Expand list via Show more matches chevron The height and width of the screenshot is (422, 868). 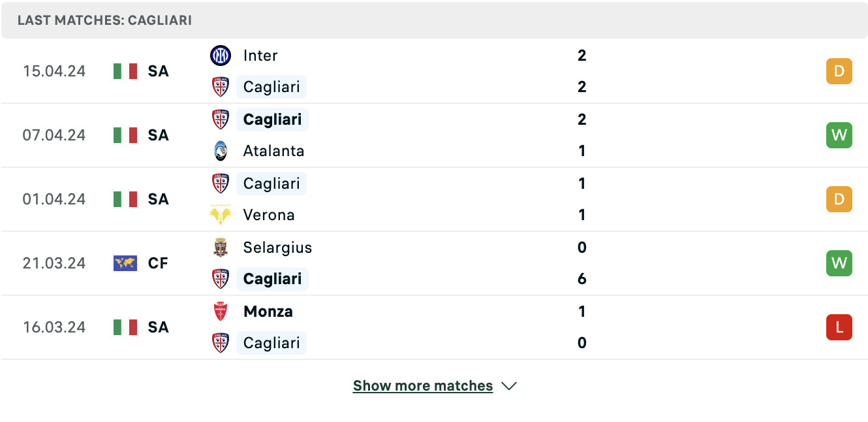coord(509,386)
